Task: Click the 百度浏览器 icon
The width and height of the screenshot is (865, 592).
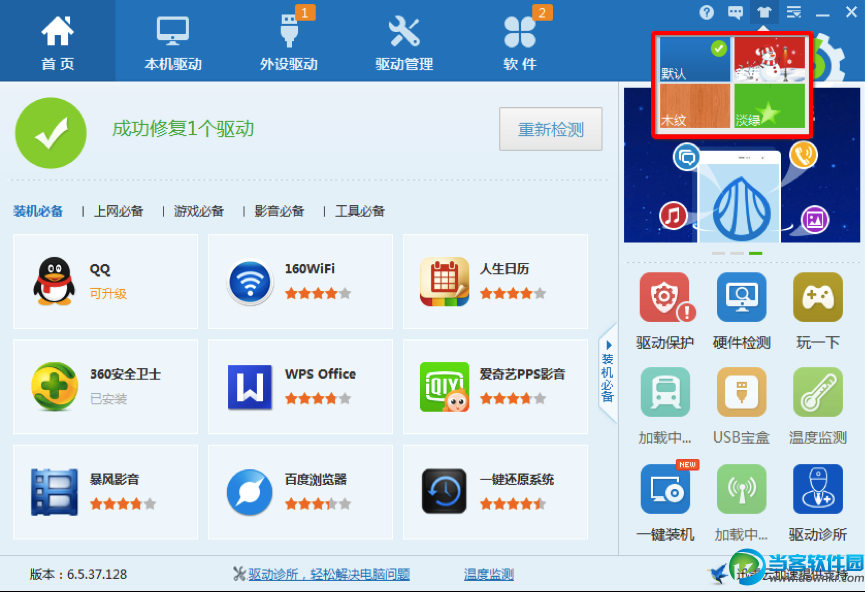Action: (250, 492)
